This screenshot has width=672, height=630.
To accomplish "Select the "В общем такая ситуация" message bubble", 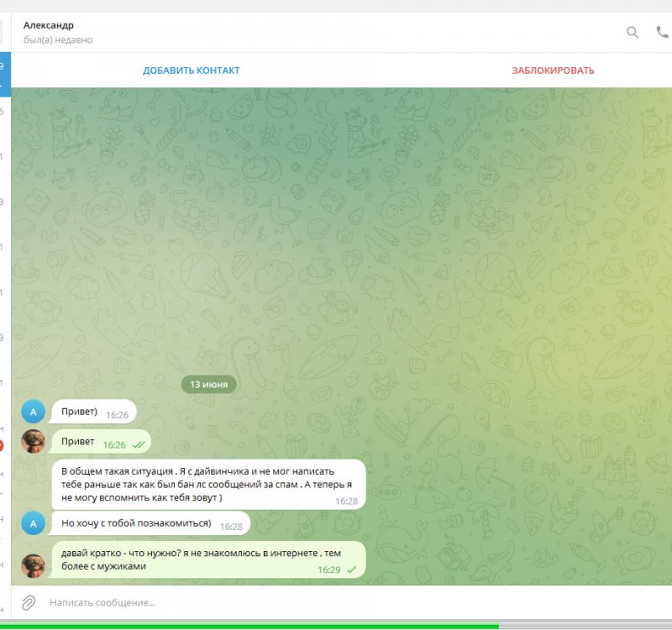I will 208,484.
